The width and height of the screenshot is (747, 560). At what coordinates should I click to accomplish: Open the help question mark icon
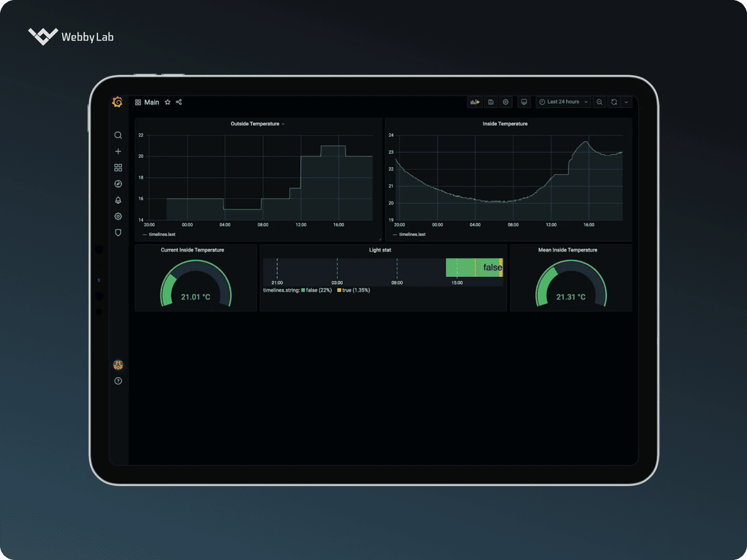tap(118, 381)
